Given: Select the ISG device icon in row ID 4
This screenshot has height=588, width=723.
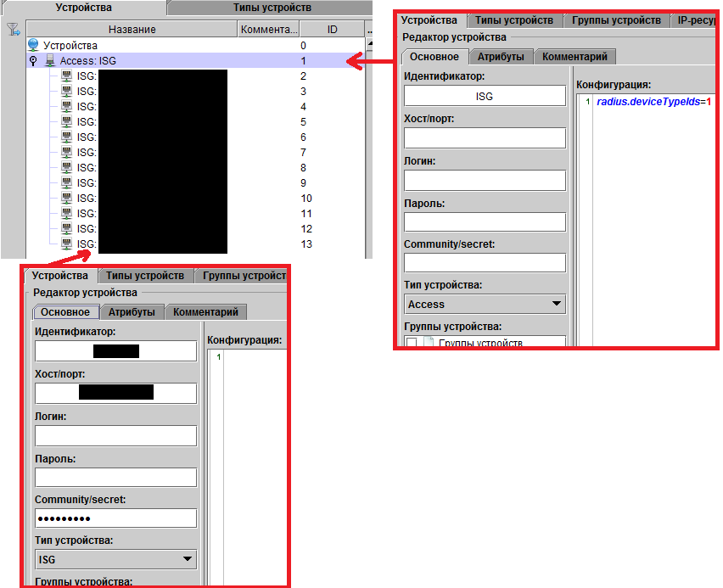Looking at the screenshot, I should tap(67, 106).
